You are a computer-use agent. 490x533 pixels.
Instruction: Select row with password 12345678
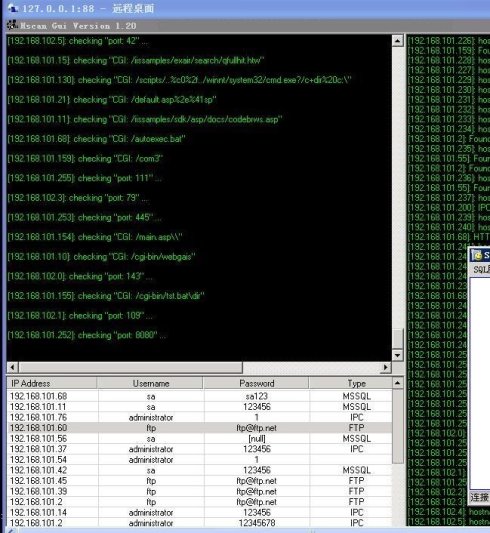coord(199,523)
